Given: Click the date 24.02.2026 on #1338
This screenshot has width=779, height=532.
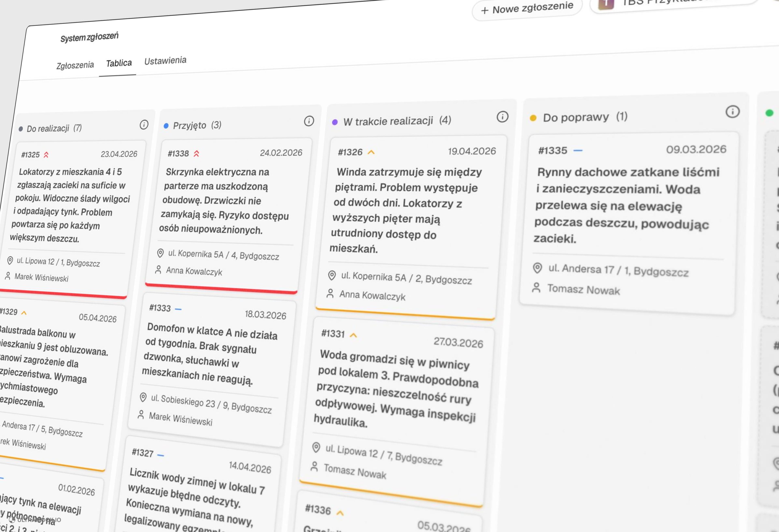Looking at the screenshot, I should pyautogui.click(x=281, y=153).
